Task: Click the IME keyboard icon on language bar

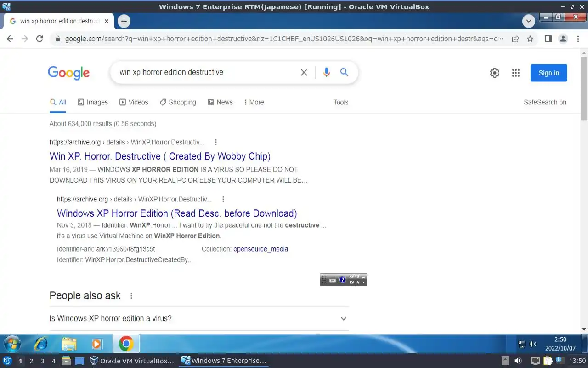Action: [333, 280]
